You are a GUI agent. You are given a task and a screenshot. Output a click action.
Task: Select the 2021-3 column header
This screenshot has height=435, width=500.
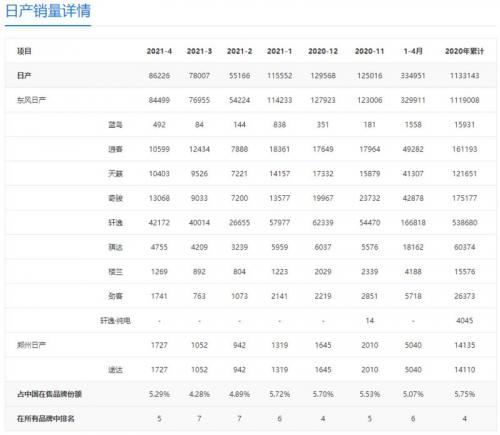199,51
